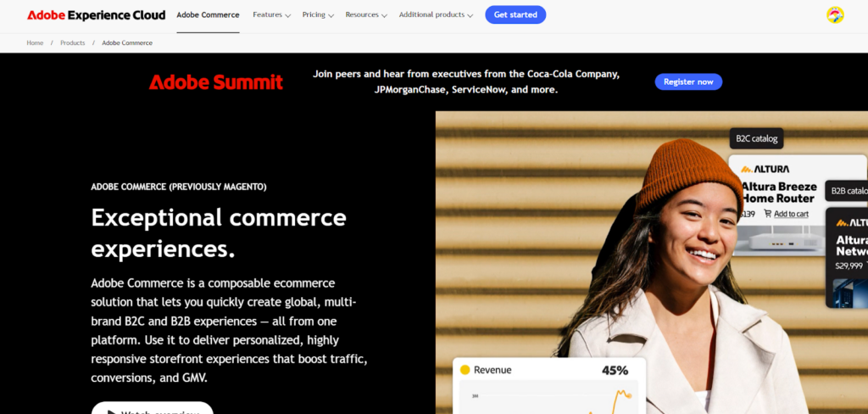This screenshot has height=414, width=868.
Task: Expand the Features dropdown menu
Action: (271, 15)
